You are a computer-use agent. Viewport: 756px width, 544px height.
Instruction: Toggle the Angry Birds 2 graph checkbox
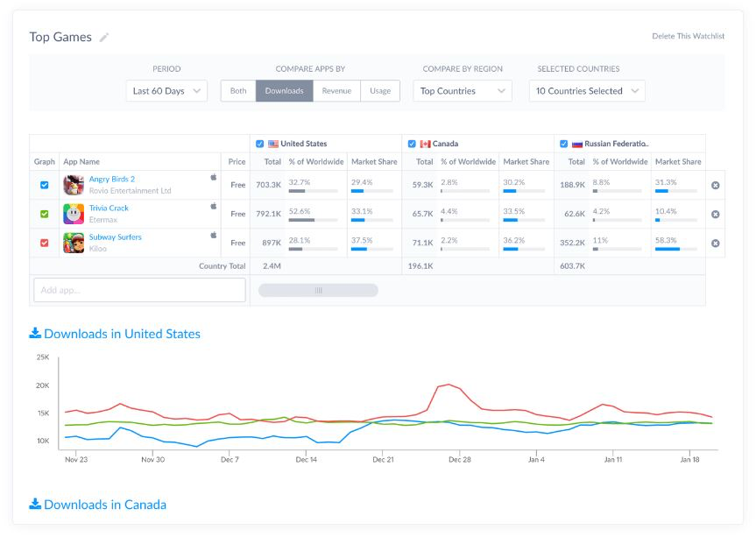[x=45, y=185]
